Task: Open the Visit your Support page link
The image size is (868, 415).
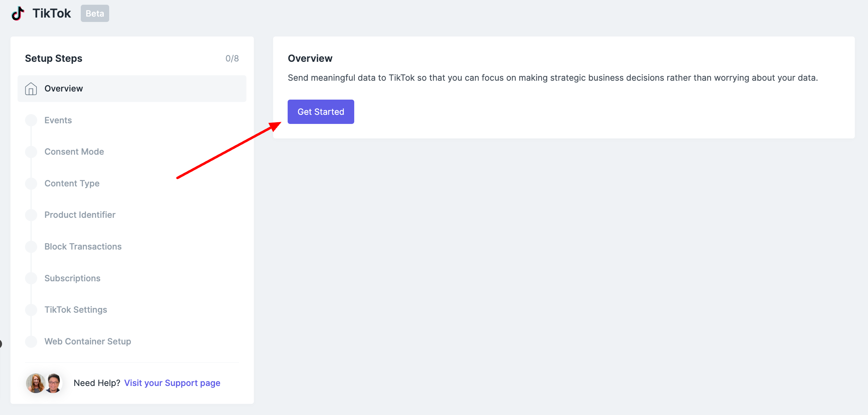Action: [172, 383]
